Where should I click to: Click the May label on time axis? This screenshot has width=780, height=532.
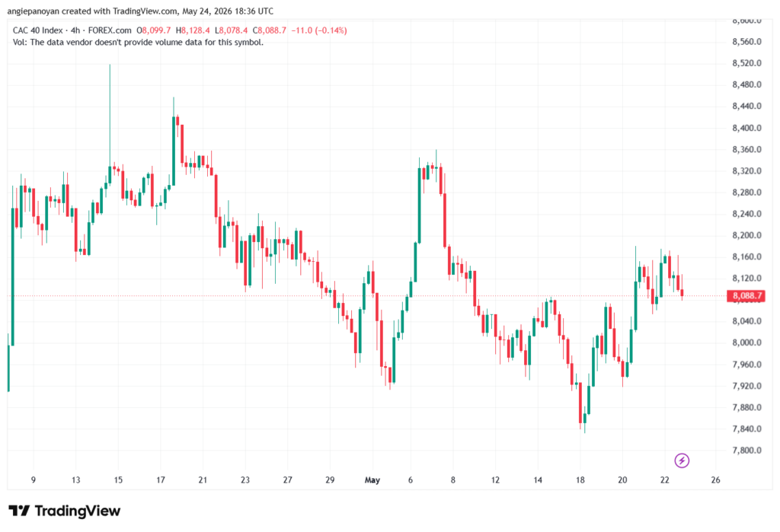click(372, 479)
